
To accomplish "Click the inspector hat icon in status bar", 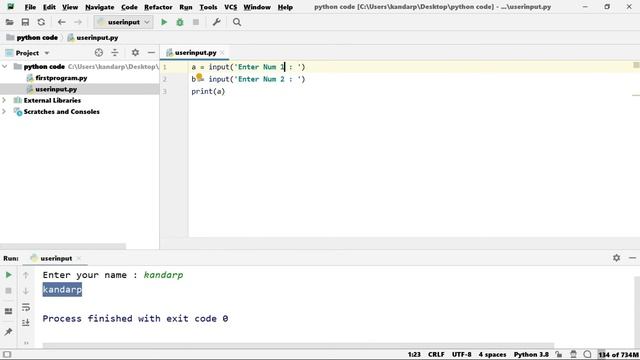I will (573, 354).
